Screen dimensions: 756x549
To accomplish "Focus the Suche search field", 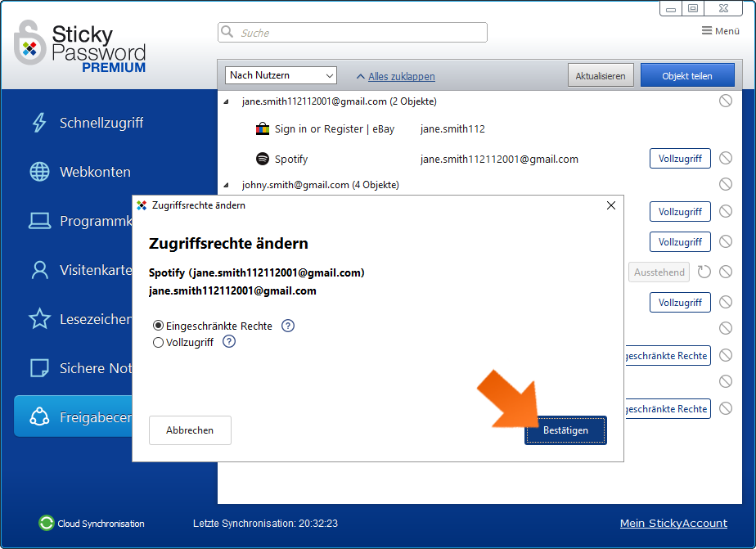I will (x=353, y=32).
